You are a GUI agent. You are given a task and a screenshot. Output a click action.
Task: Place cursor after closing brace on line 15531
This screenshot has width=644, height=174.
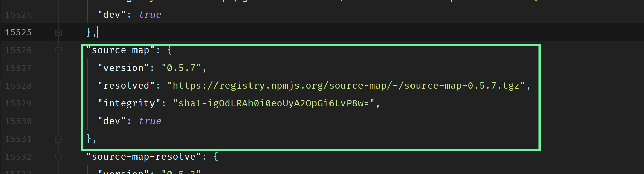(x=97, y=139)
